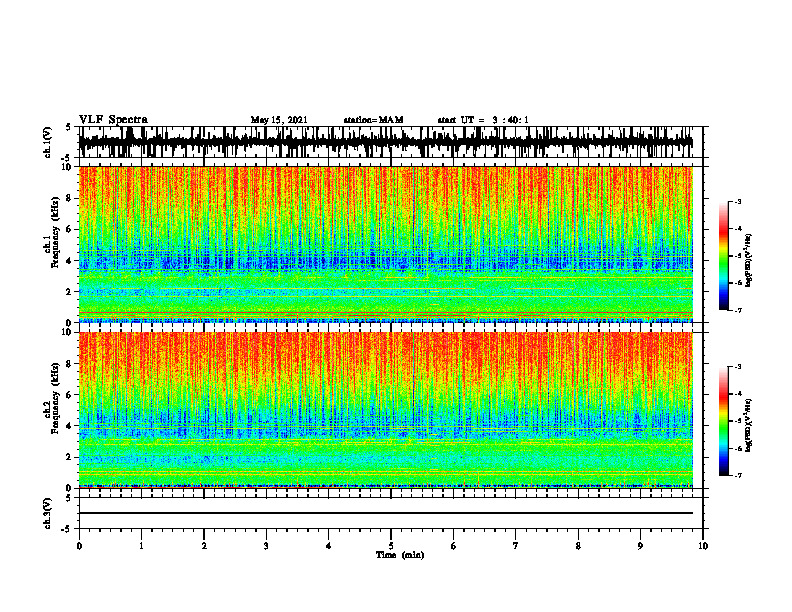This screenshot has width=792, height=612.
Task: Click the flat ch.3 voltage trace line
Action: pos(385,513)
